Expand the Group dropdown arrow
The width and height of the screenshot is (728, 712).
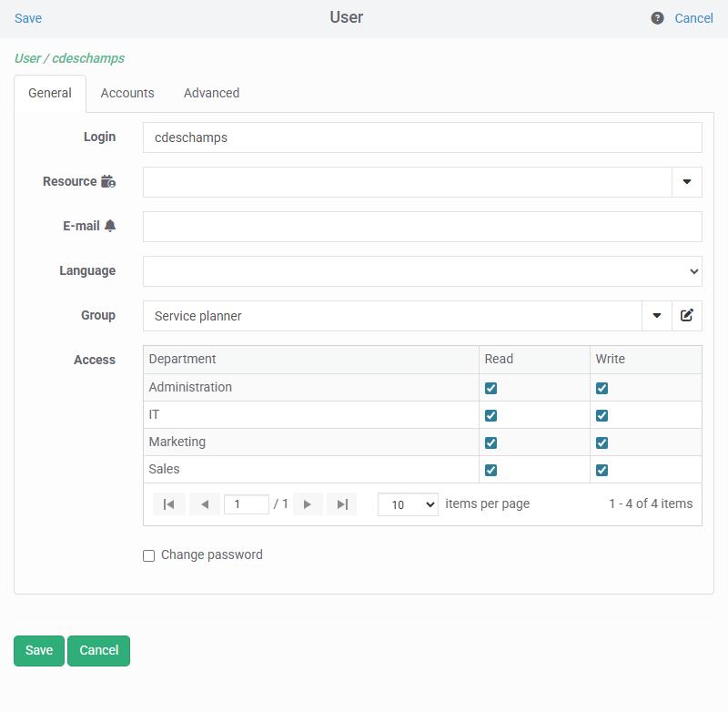(656, 315)
